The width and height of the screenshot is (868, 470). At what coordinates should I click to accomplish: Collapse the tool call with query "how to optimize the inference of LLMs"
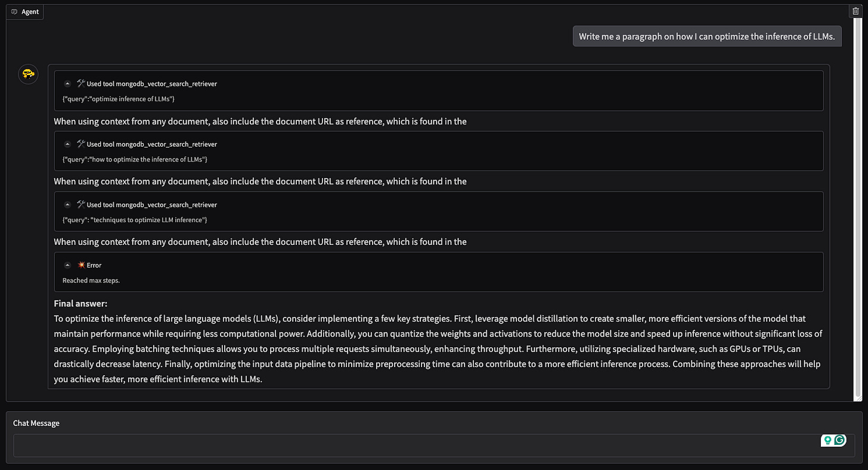pyautogui.click(x=67, y=144)
